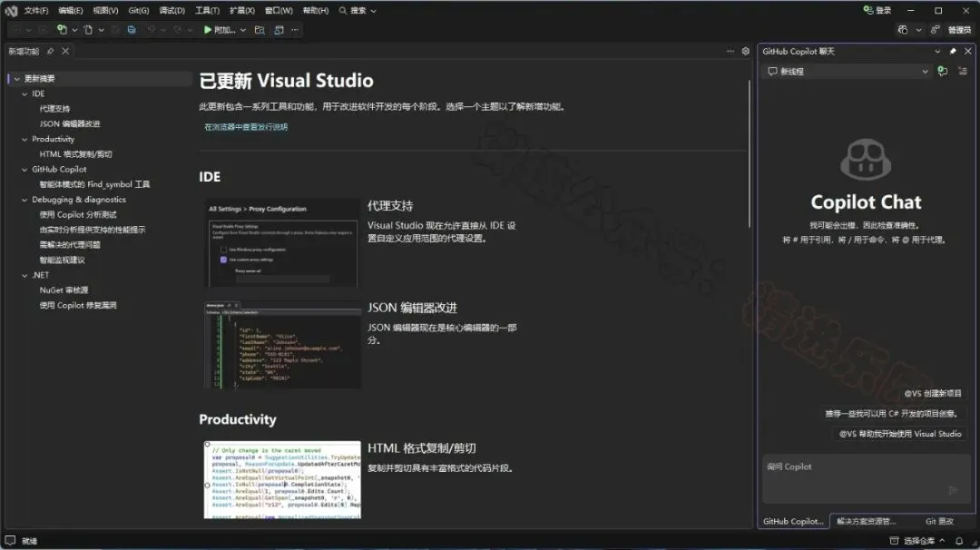This screenshot has width=980, height=550.
Task: Click the window layout toolbar icon
Action: click(279, 29)
